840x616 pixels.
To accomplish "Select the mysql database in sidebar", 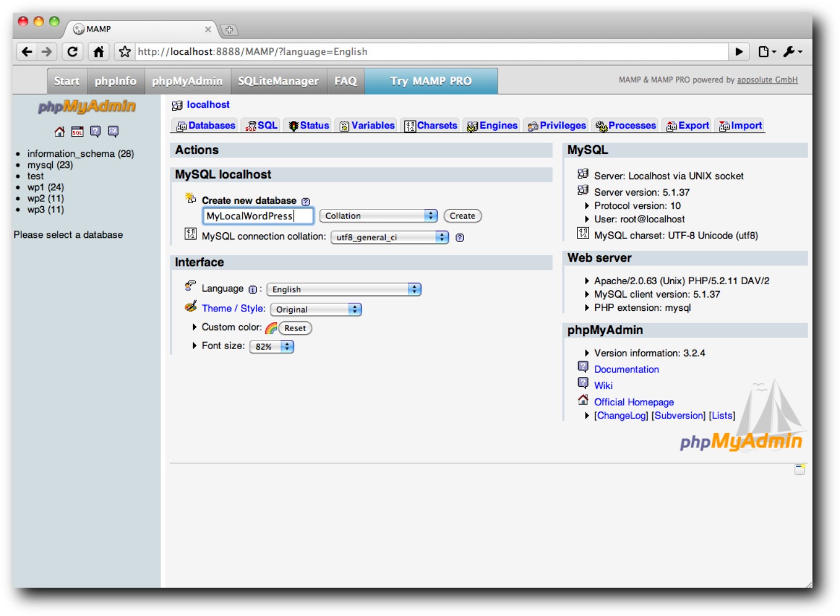I will (x=50, y=165).
